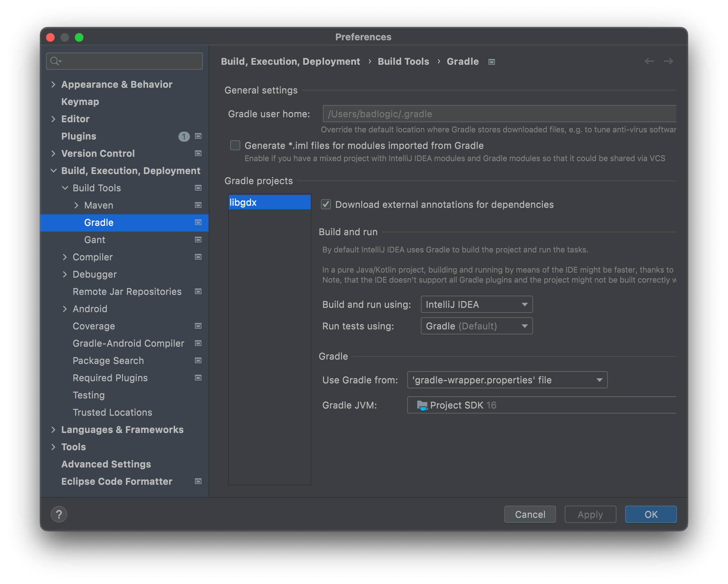The width and height of the screenshot is (728, 584).
Task: Collapse Build, Execution, Deployment section
Action: click(x=54, y=171)
